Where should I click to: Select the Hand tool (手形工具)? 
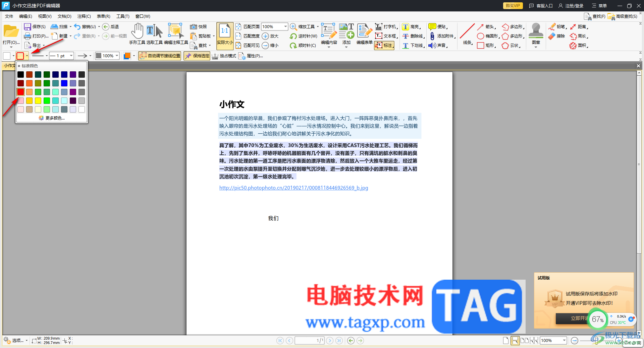tap(137, 34)
